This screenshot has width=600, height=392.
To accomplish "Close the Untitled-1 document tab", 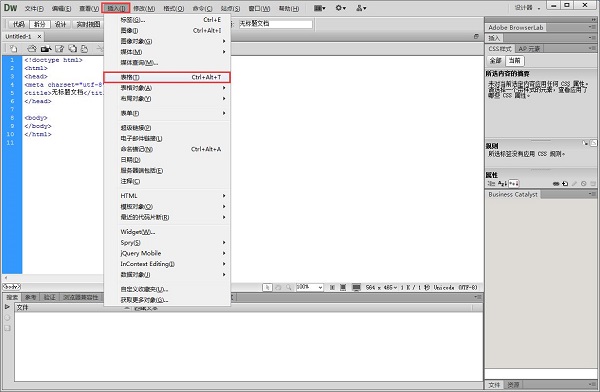I will point(39,36).
